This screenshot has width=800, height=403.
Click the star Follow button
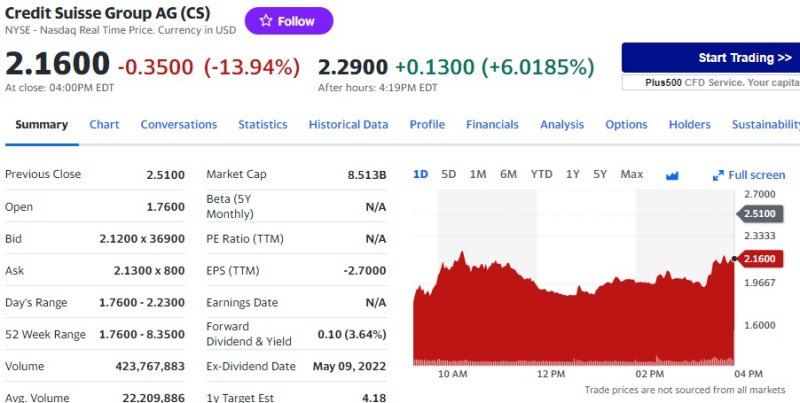coord(288,21)
